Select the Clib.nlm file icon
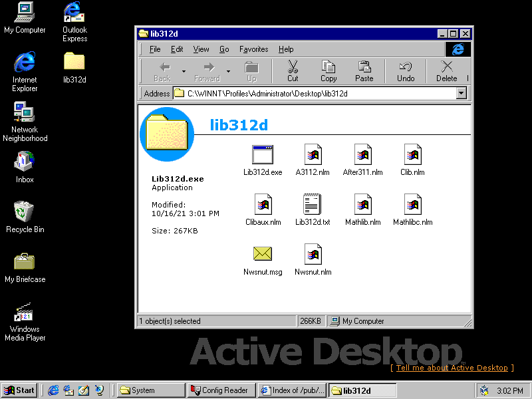 412,160
